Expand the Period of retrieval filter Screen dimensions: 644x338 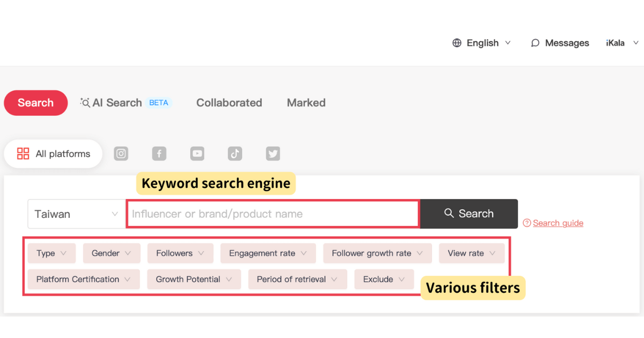tap(297, 279)
